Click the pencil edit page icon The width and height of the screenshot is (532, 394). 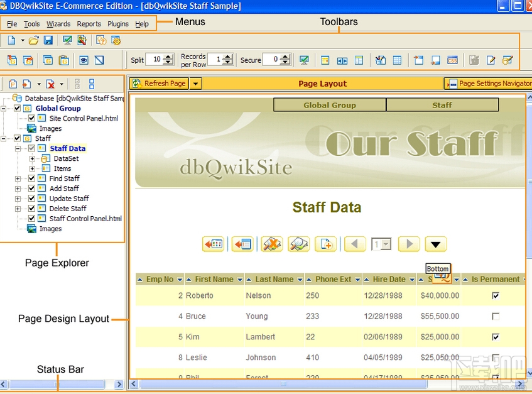coord(491,60)
